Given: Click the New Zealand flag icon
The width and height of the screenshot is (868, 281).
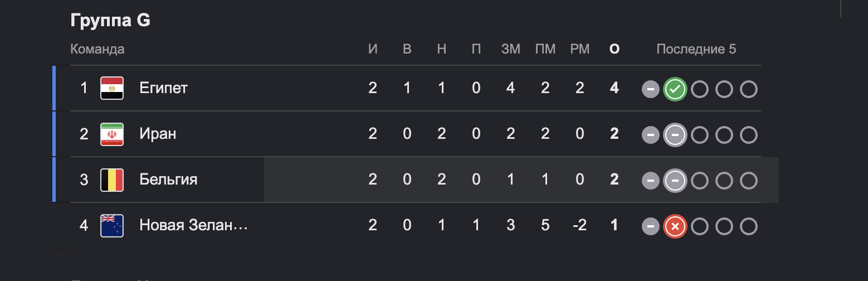Looking at the screenshot, I should [111, 226].
